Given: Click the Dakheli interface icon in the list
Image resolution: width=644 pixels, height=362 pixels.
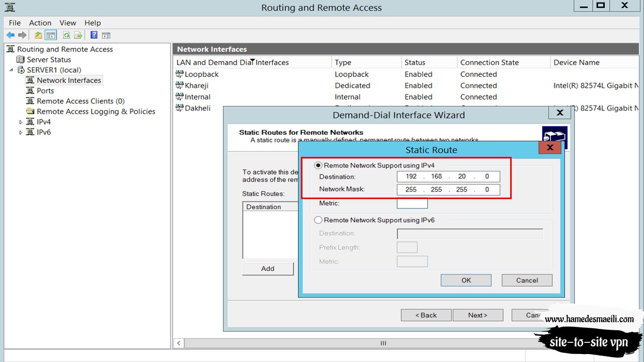Looking at the screenshot, I should click(180, 108).
